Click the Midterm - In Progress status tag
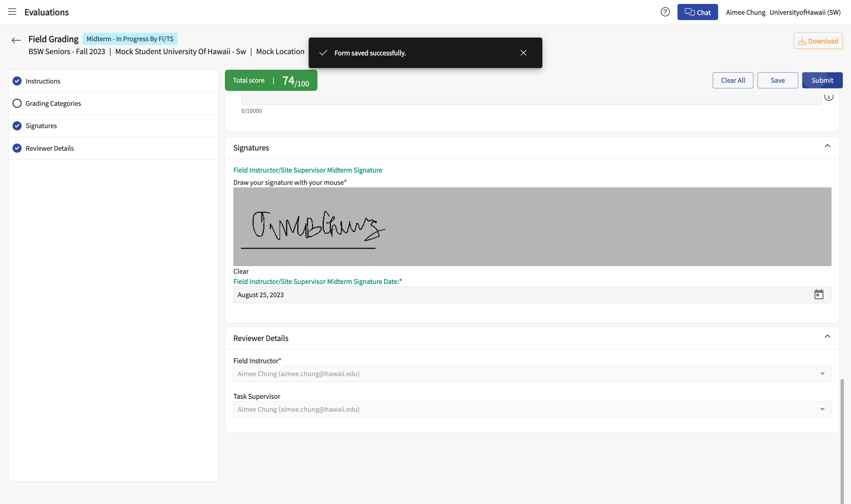 coord(130,39)
